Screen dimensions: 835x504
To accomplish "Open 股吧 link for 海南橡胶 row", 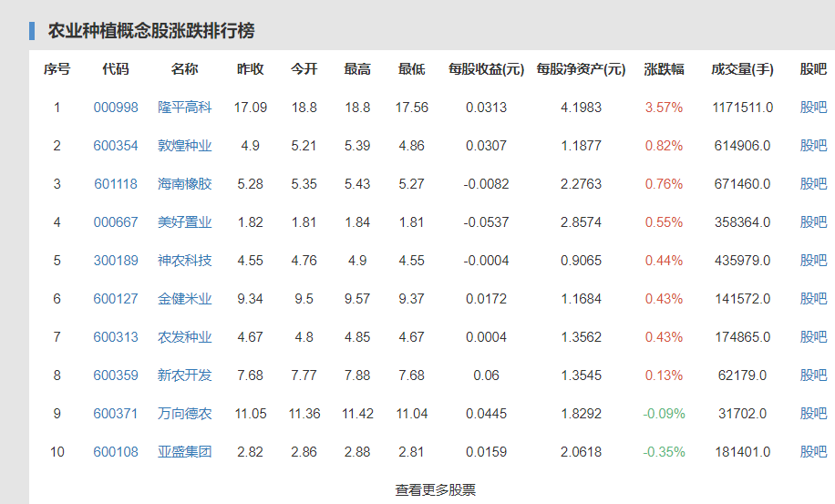I will point(813,184).
